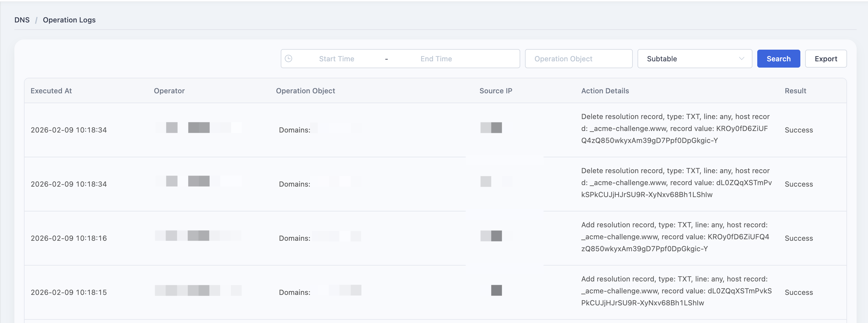Click the Operator column header

tap(169, 91)
